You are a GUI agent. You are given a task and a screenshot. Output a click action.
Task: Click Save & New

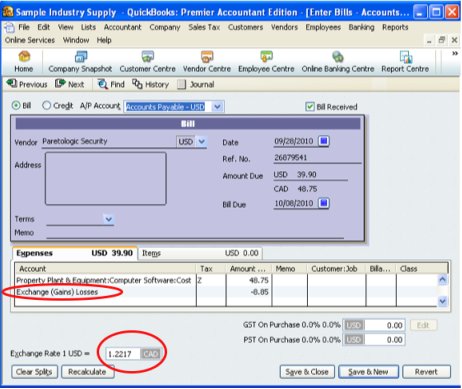click(368, 372)
